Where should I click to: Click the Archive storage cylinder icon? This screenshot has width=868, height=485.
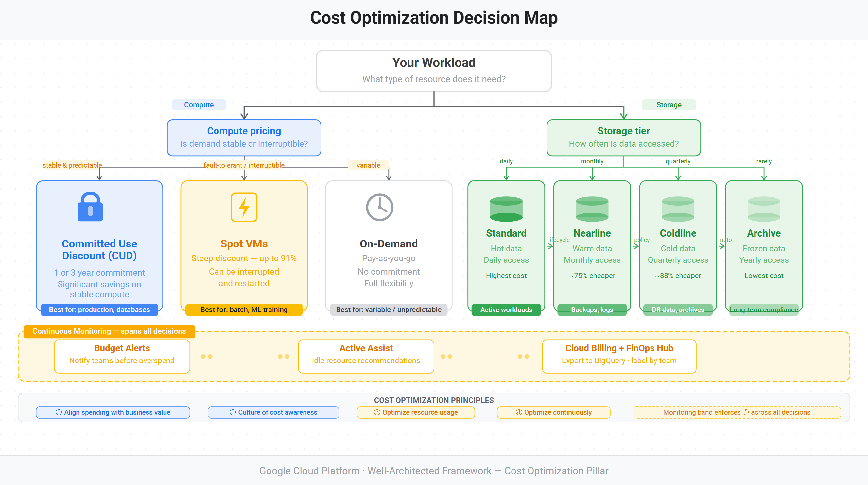pos(764,209)
